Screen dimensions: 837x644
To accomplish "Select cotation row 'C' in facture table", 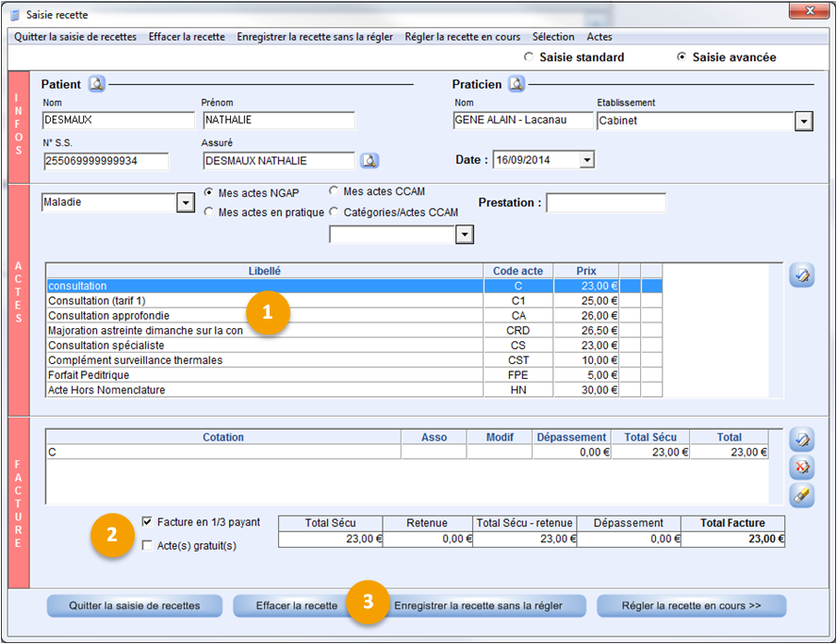I will click(408, 453).
